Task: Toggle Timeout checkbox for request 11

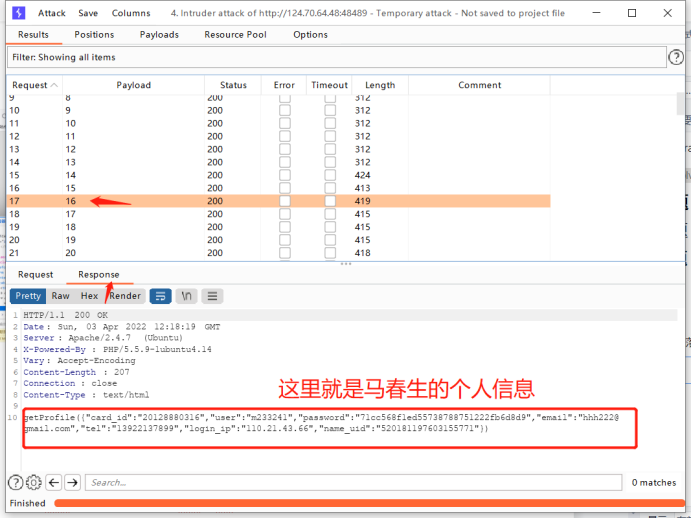Action: [x=330, y=123]
